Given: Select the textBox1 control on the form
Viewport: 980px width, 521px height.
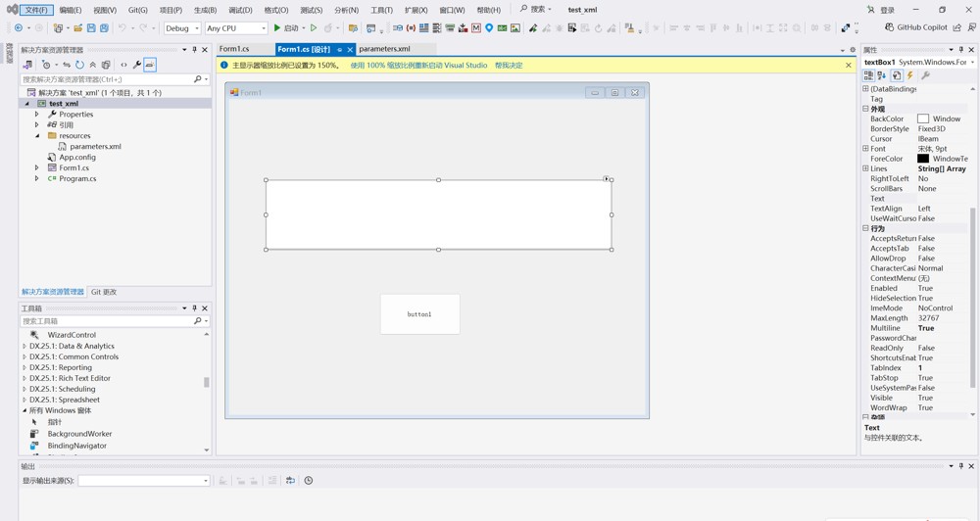Looking at the screenshot, I should pyautogui.click(x=439, y=214).
